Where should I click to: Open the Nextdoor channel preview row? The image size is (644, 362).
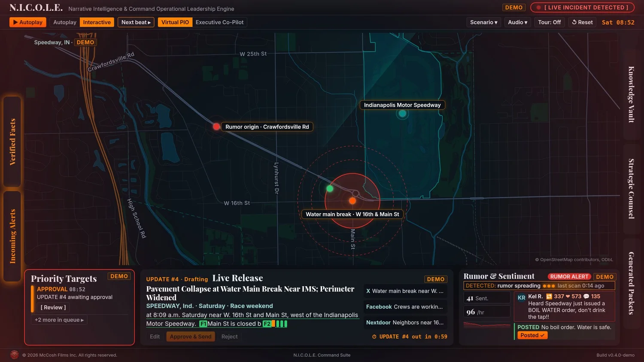(405, 323)
